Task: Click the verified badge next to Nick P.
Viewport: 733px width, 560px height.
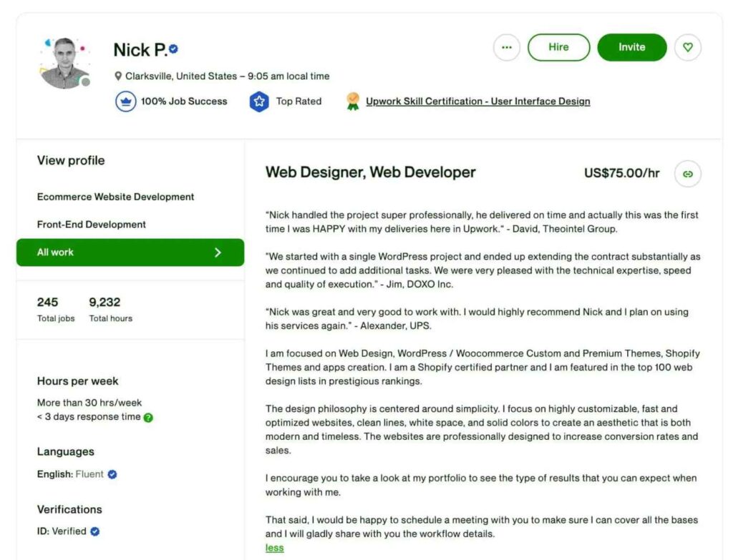Action: (174, 47)
